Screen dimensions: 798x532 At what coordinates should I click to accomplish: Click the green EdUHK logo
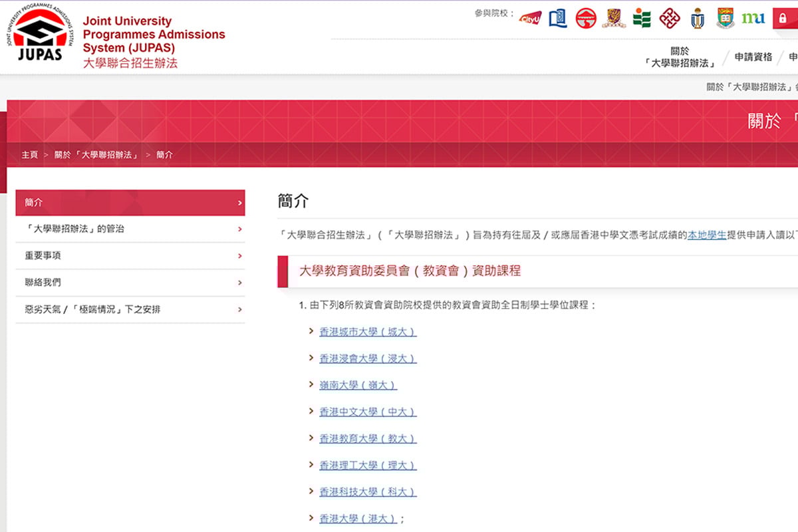point(642,18)
